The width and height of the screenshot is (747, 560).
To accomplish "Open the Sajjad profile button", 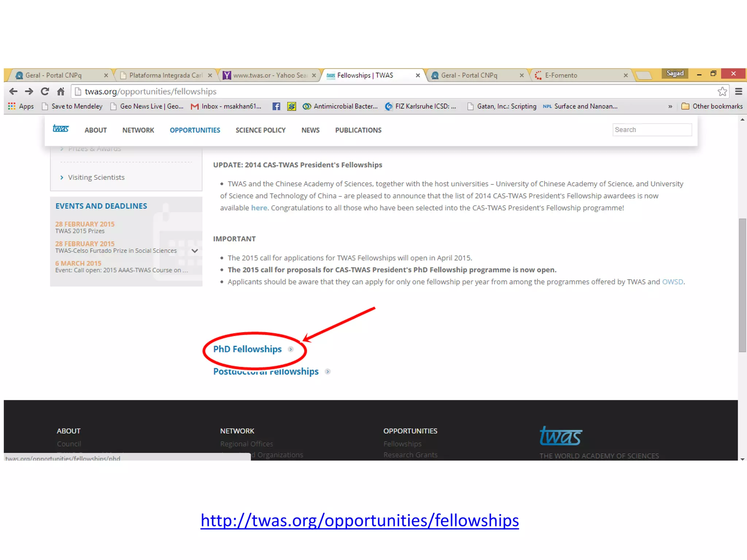I will coord(675,73).
